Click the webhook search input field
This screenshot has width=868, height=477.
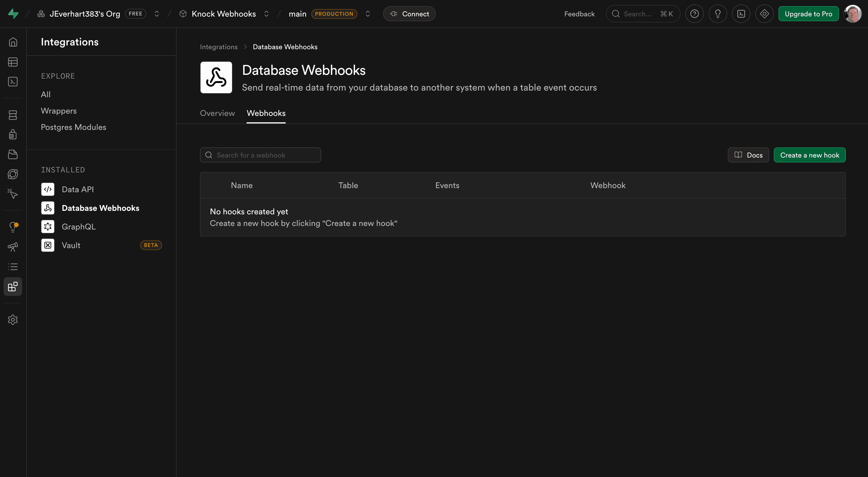(x=260, y=155)
